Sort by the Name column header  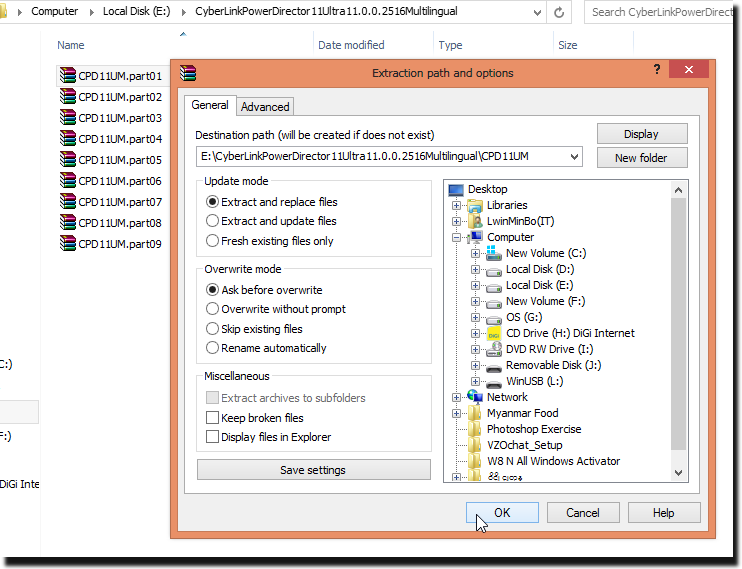pos(71,45)
